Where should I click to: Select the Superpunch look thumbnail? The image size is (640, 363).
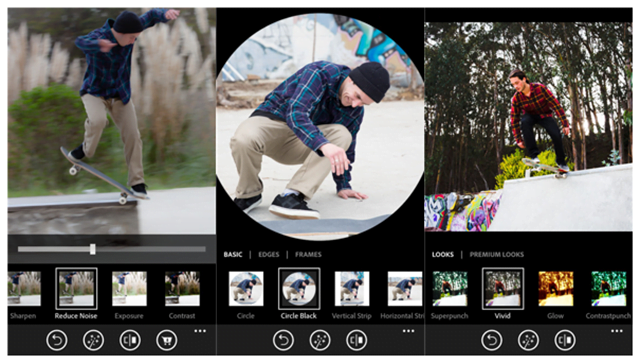coord(450,289)
